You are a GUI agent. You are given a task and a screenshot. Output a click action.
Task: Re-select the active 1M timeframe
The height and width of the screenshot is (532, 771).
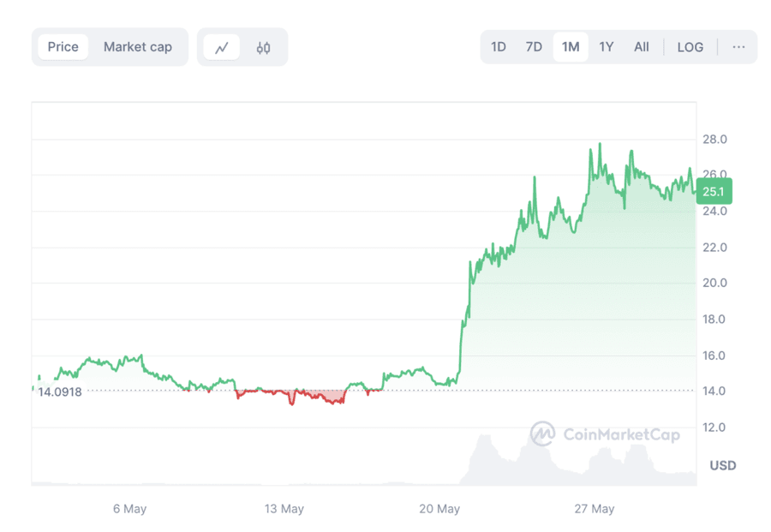569,47
